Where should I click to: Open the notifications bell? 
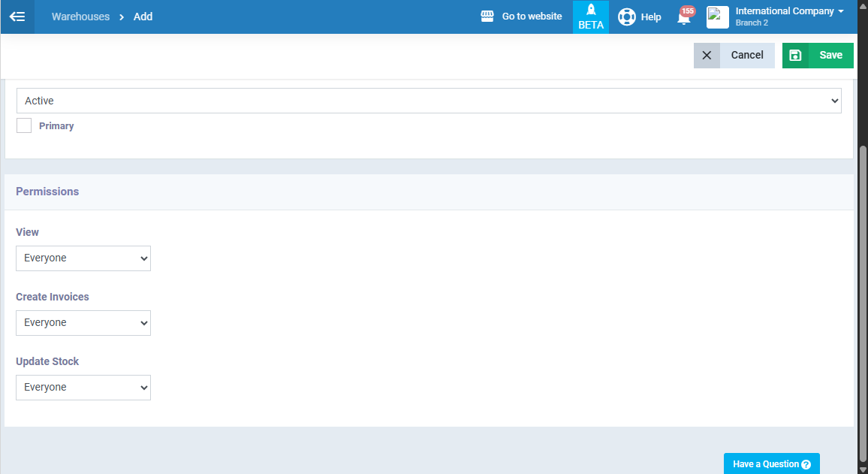683,17
